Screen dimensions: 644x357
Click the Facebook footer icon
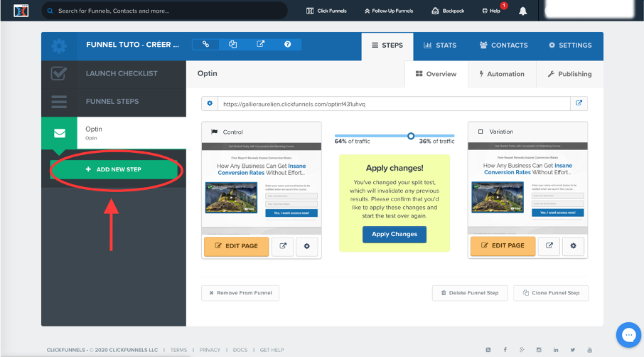point(505,350)
